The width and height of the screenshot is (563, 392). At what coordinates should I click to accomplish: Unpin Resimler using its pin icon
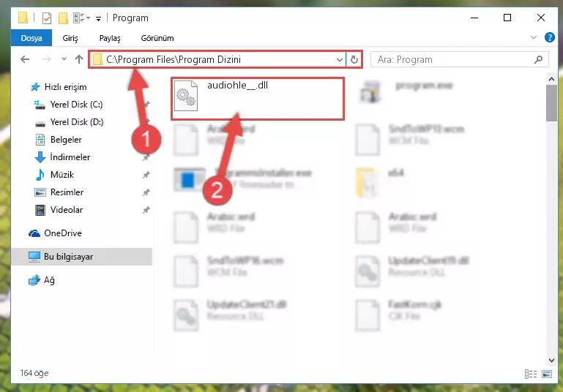tap(146, 192)
